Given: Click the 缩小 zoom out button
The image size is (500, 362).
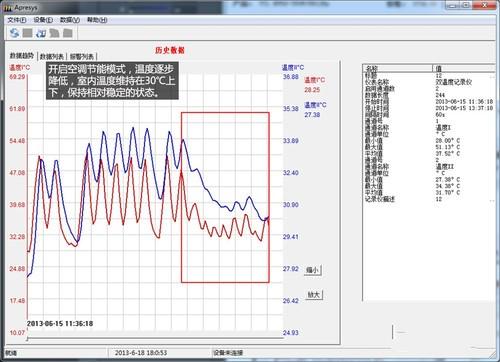Looking at the screenshot, I should [313, 270].
